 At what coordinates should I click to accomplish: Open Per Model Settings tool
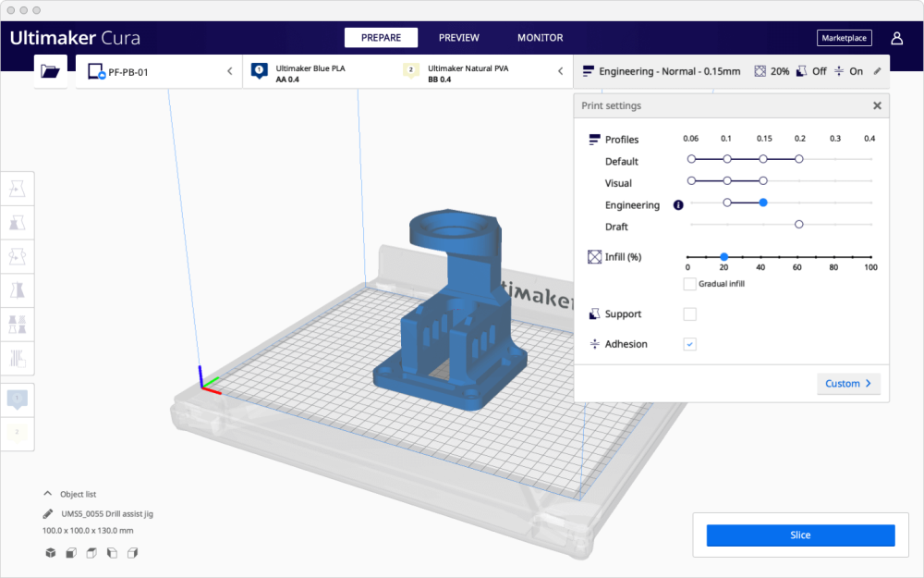(17, 324)
